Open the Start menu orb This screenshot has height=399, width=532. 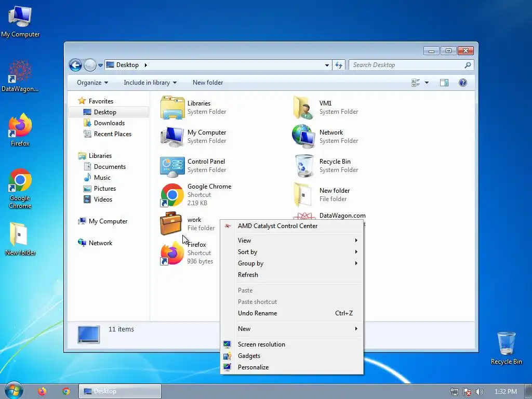point(14,391)
